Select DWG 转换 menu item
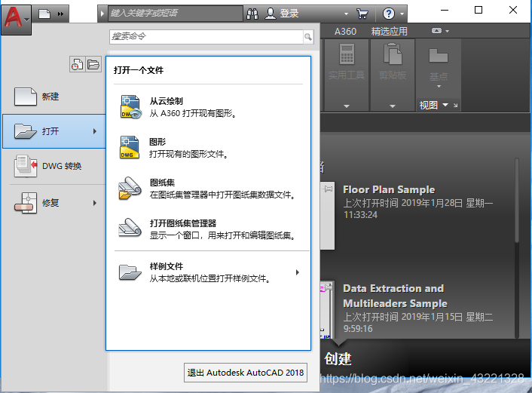The height and width of the screenshot is (393, 532). 54,166
